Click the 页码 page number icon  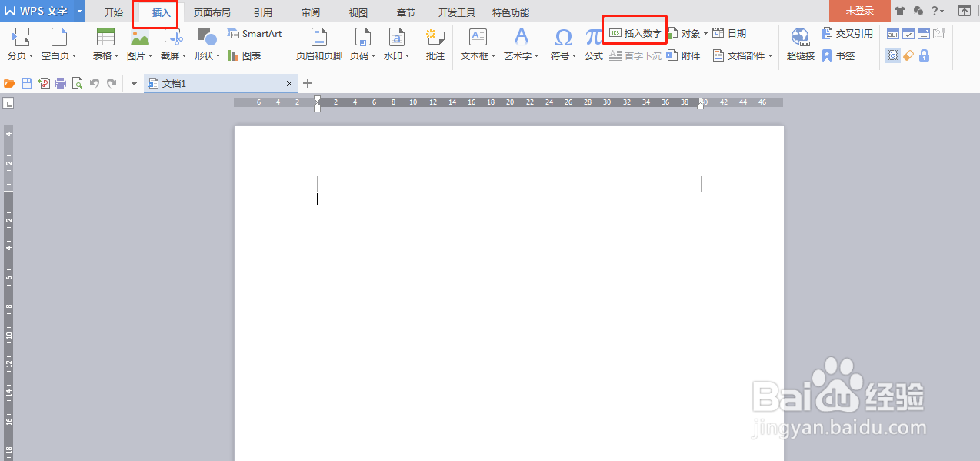[x=363, y=37]
